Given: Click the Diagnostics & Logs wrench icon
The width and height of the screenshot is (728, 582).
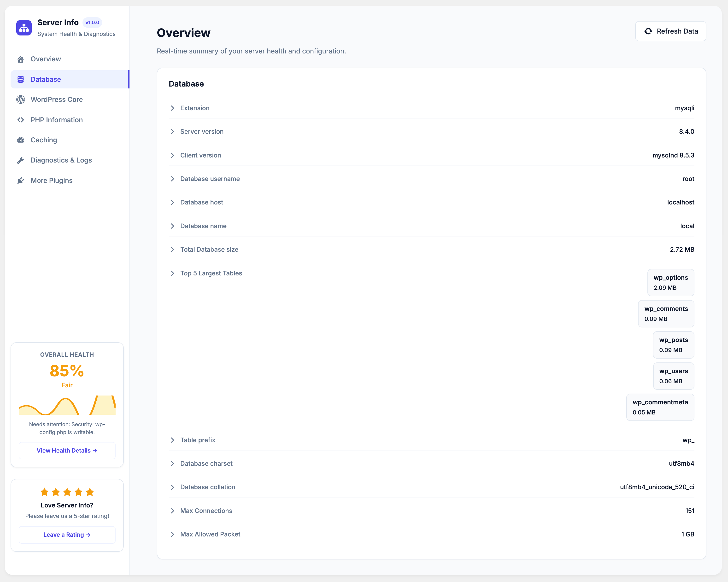Looking at the screenshot, I should [21, 160].
